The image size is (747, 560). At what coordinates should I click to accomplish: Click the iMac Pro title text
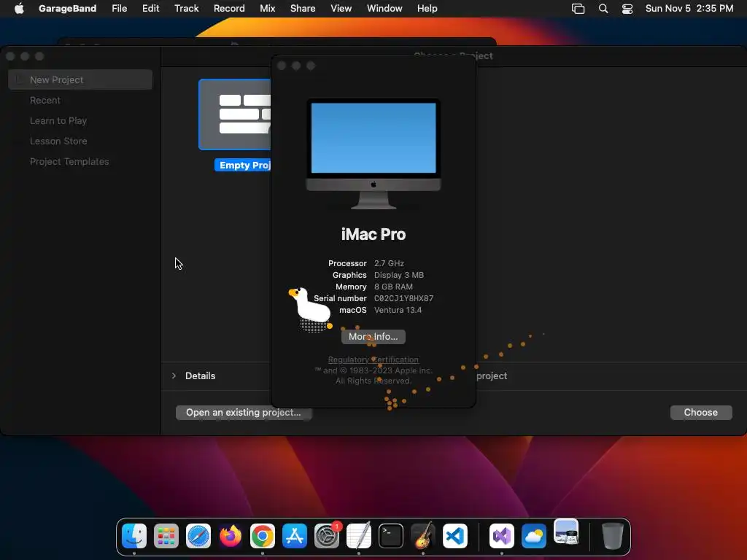pyautogui.click(x=373, y=234)
